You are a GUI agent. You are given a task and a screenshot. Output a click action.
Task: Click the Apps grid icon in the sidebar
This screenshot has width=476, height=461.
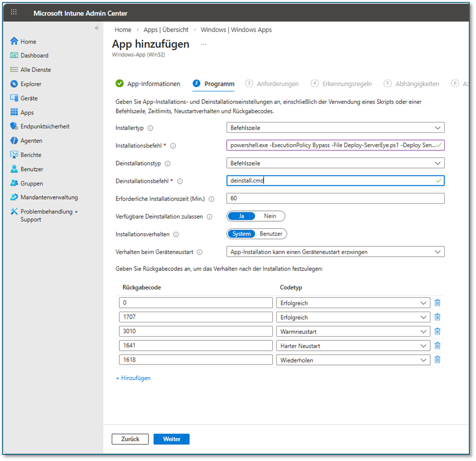click(x=14, y=112)
